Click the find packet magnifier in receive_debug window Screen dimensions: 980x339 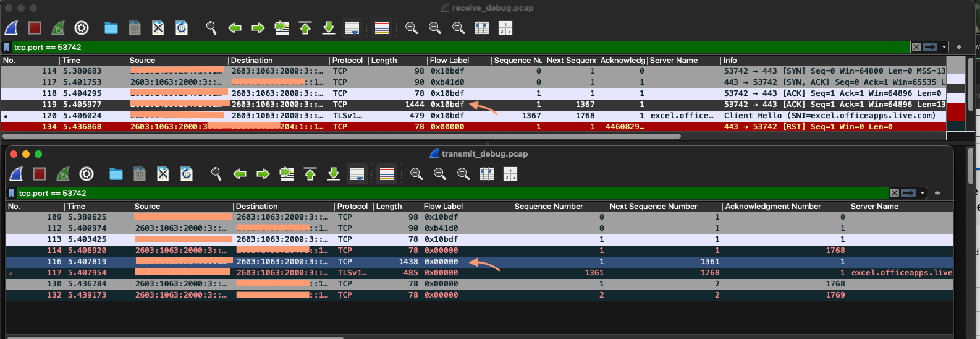coord(211,28)
